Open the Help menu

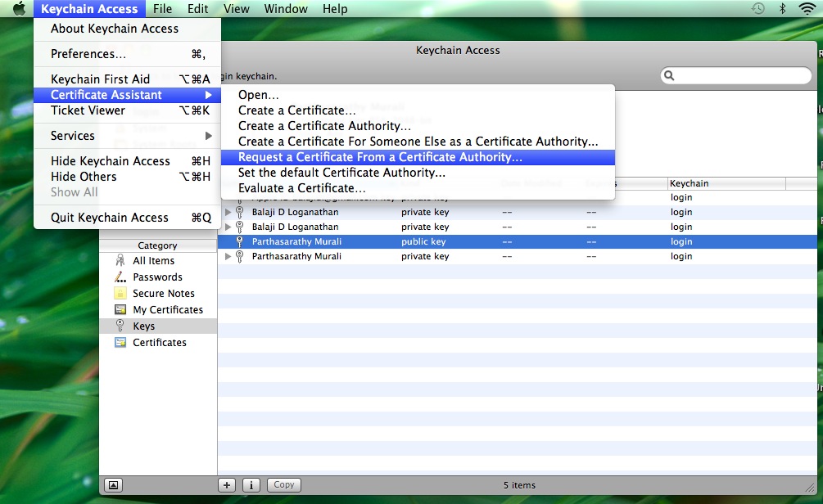335,9
